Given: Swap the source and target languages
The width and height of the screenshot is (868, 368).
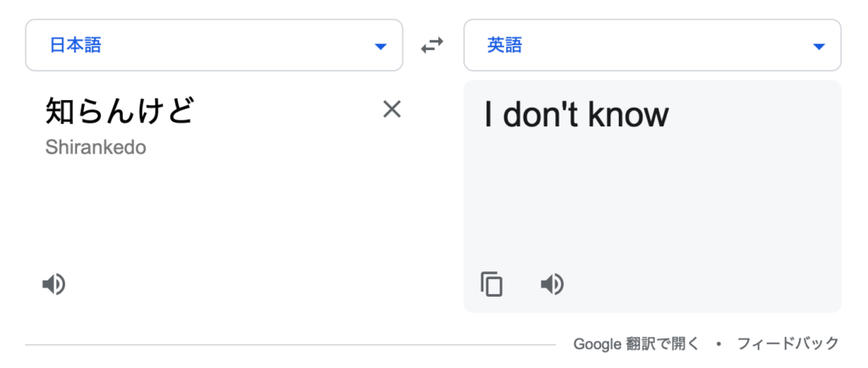Looking at the screenshot, I should [432, 46].
